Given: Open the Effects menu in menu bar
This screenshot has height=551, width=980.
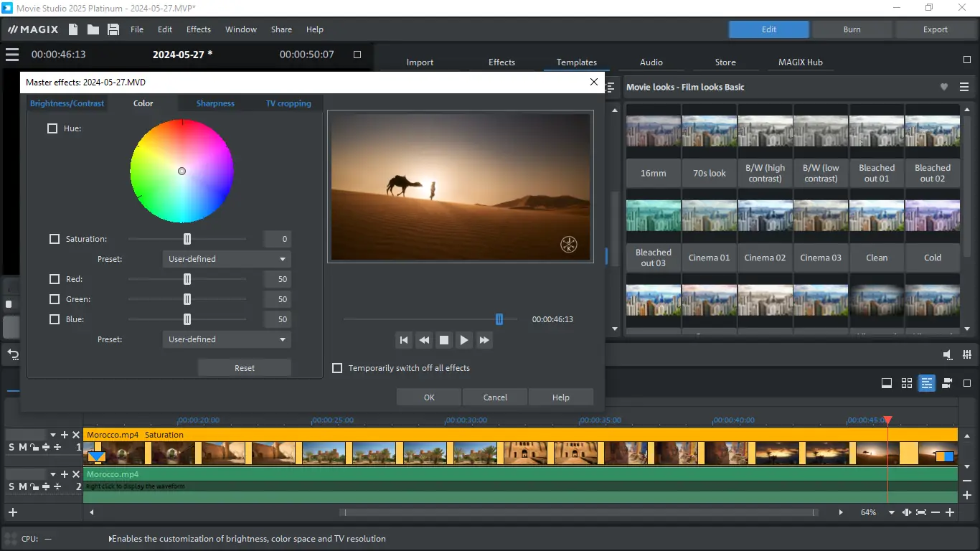Looking at the screenshot, I should point(199,29).
